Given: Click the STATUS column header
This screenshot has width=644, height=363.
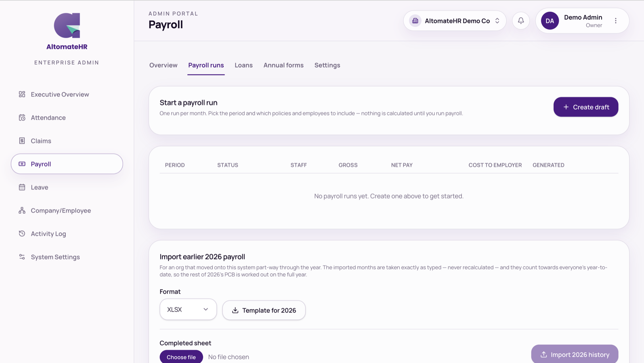Looking at the screenshot, I should point(228,165).
